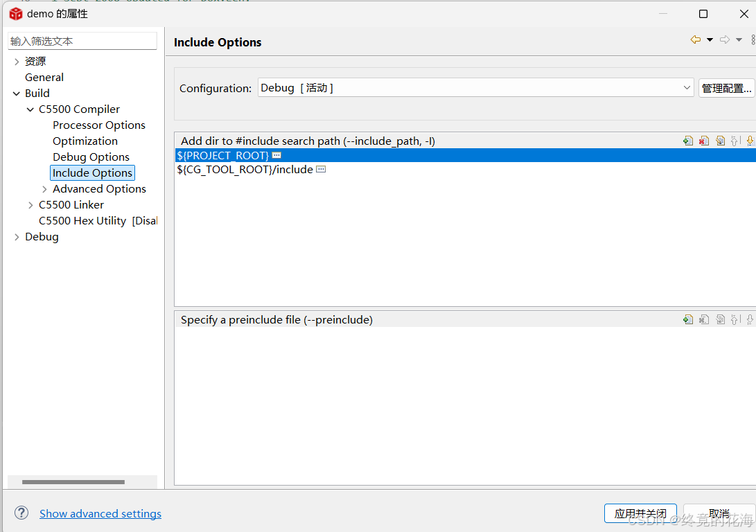Expand the Debug tree node

(17, 237)
